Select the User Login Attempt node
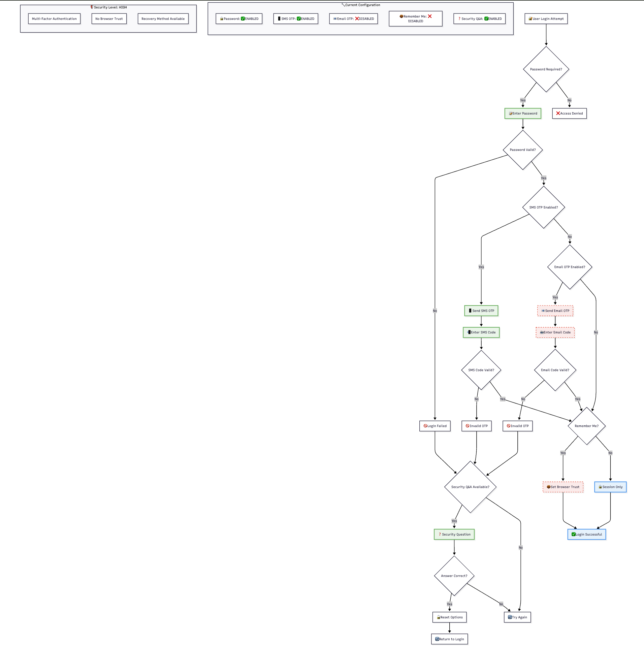Image resolution: width=644 pixels, height=646 pixels. 546,19
